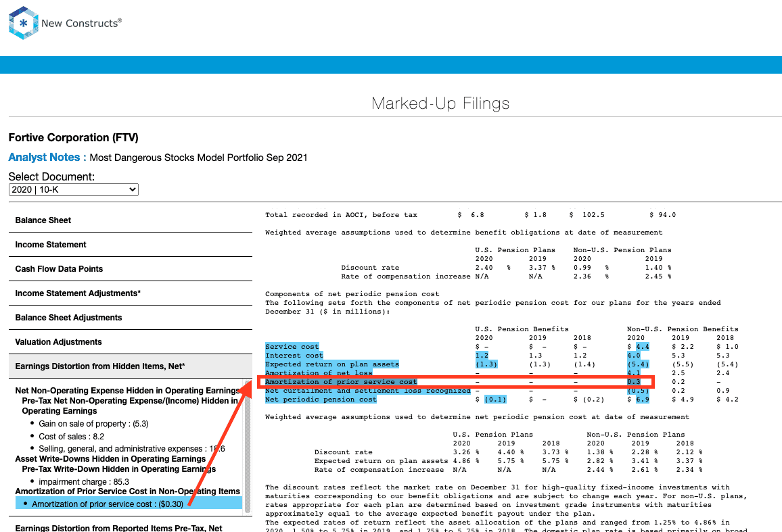The width and height of the screenshot is (782, 532).
Task: Open the Select Document dropdown showing 2020 | 10-K
Action: coord(73,189)
